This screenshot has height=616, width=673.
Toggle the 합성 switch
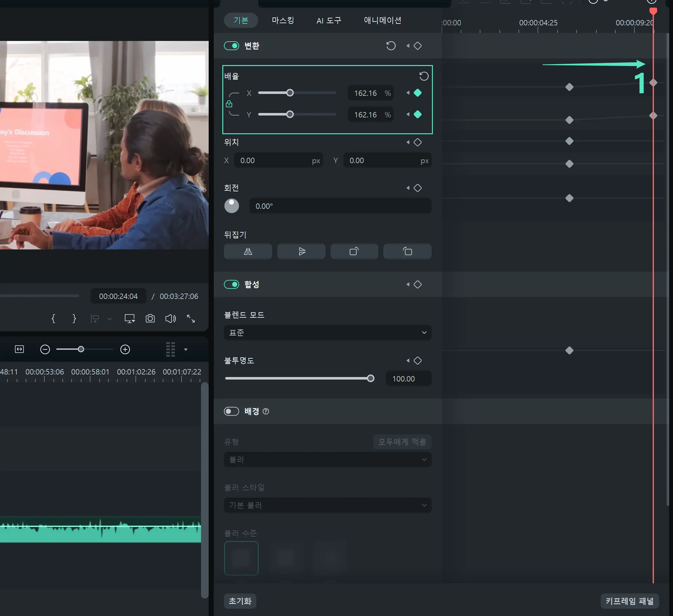coord(231,284)
